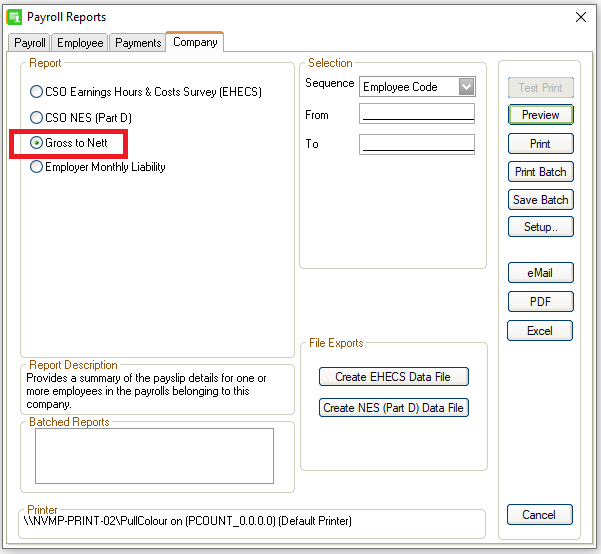Go to the Payments tab
The height and width of the screenshot is (554, 601).
click(x=137, y=43)
